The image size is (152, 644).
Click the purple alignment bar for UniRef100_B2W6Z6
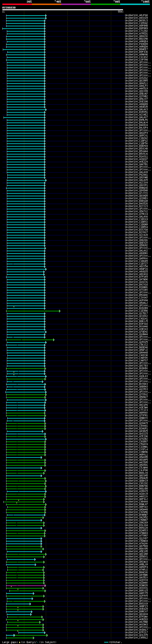(x=26, y=586)
